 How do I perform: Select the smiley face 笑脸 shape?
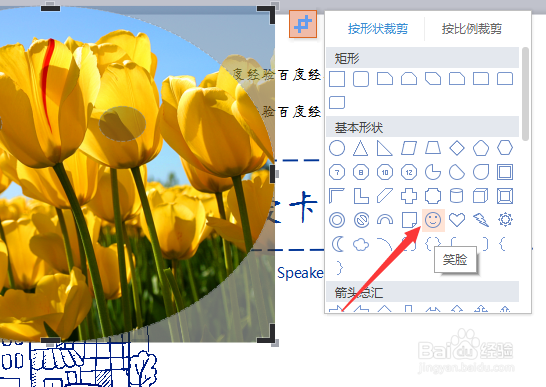coord(433,220)
